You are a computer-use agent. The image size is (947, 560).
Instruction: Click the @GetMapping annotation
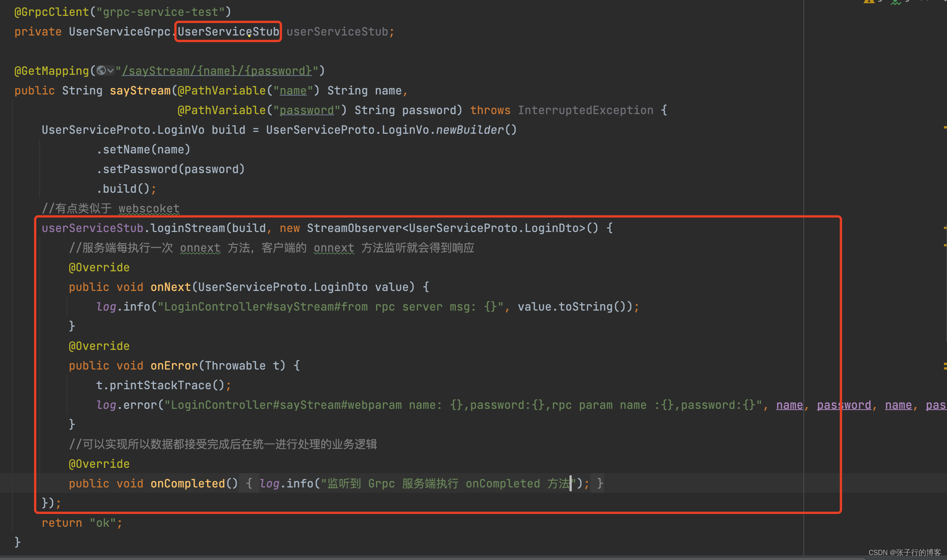[x=52, y=71]
